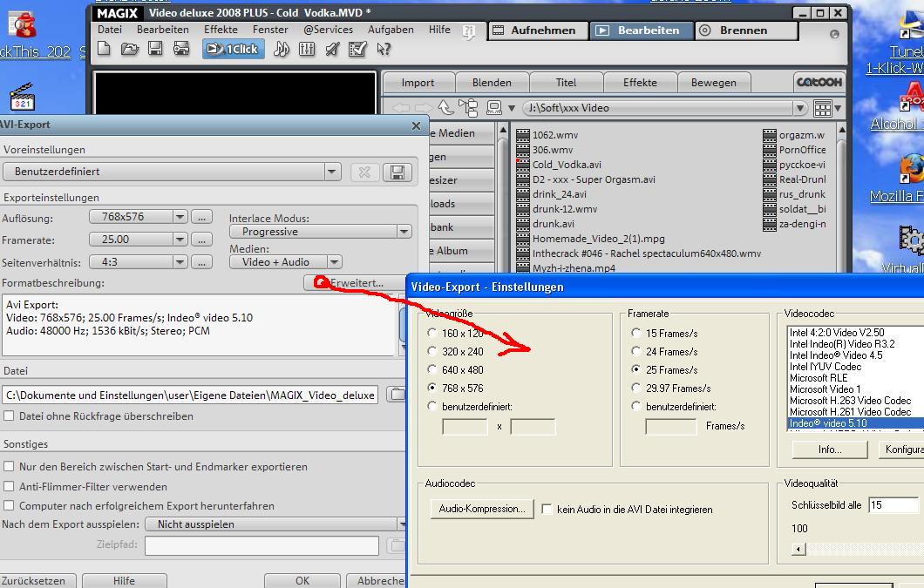Screen dimensions: 924x588
Task: Save the export preset with floppy icon
Action: point(397,172)
